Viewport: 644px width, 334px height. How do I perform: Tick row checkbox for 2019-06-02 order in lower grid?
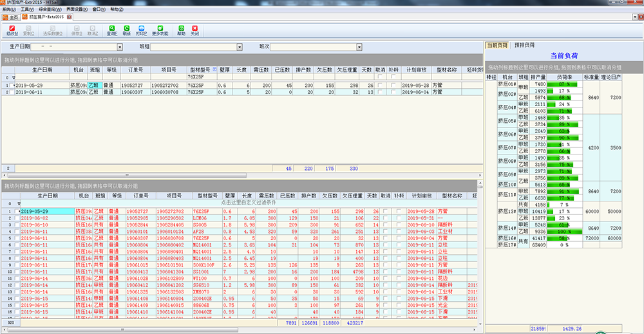click(15, 218)
